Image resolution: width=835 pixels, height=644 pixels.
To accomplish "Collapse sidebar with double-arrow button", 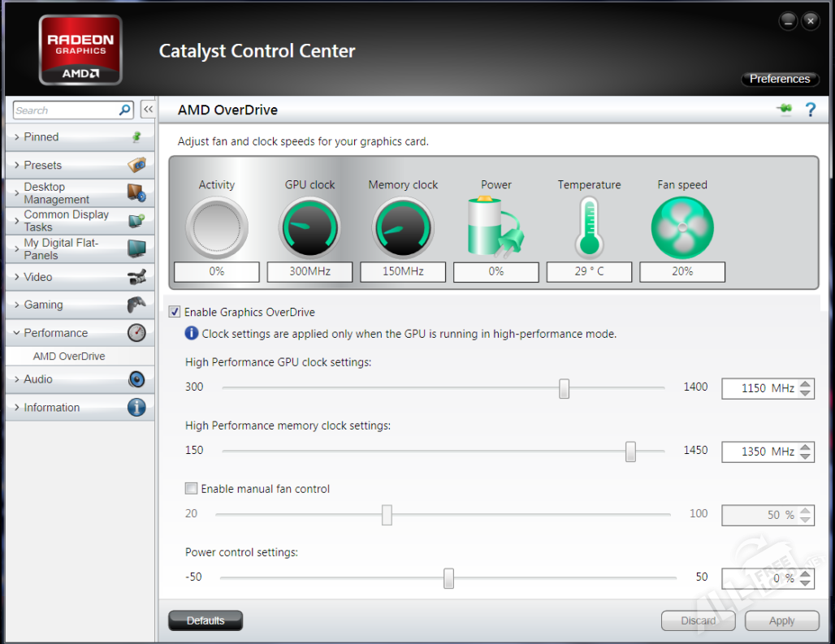I will [148, 110].
